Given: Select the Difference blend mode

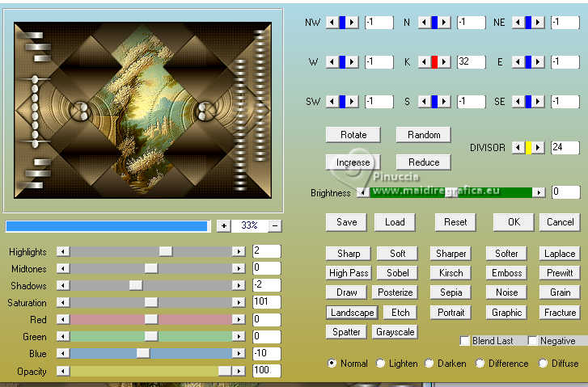Looking at the screenshot, I should [480, 364].
